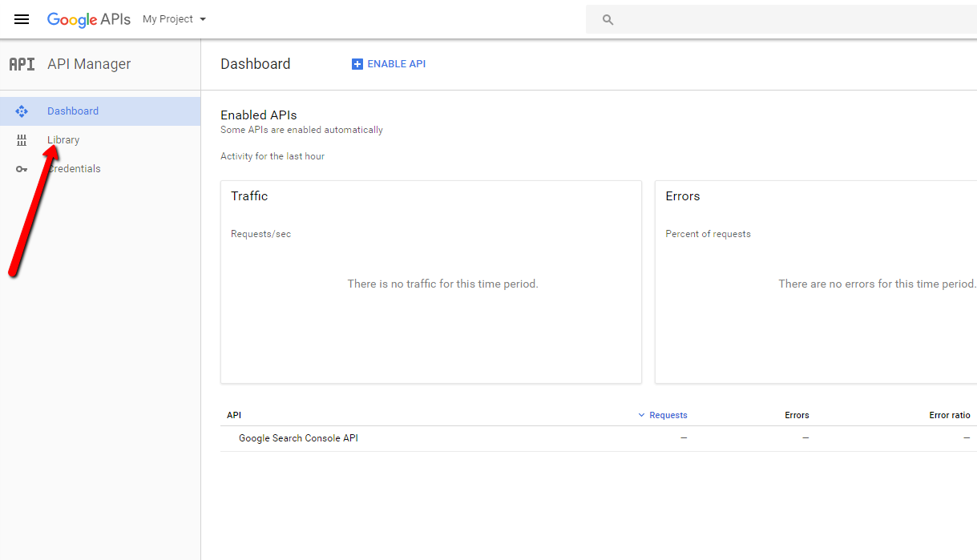Click the Traffic card title
The height and width of the screenshot is (560, 977).
249,196
